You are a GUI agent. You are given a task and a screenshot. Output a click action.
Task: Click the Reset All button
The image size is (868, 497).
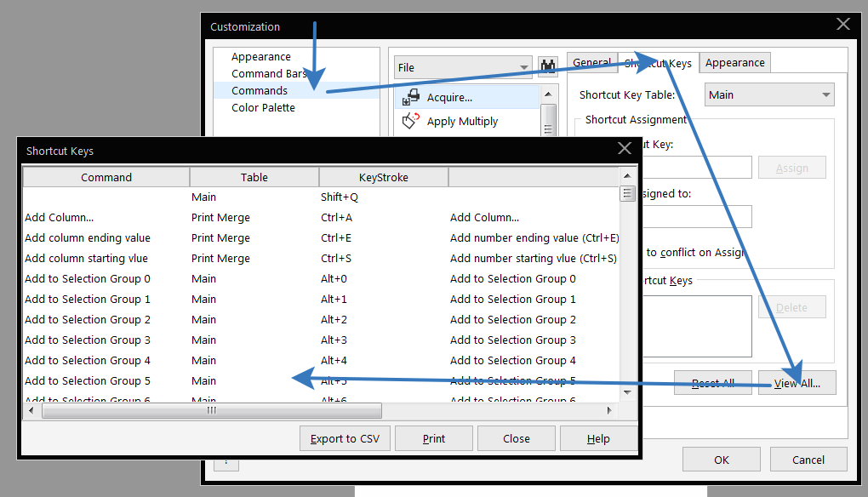713,382
